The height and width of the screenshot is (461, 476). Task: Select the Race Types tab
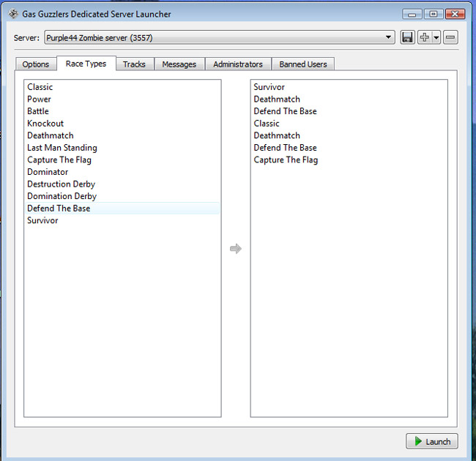tap(86, 64)
